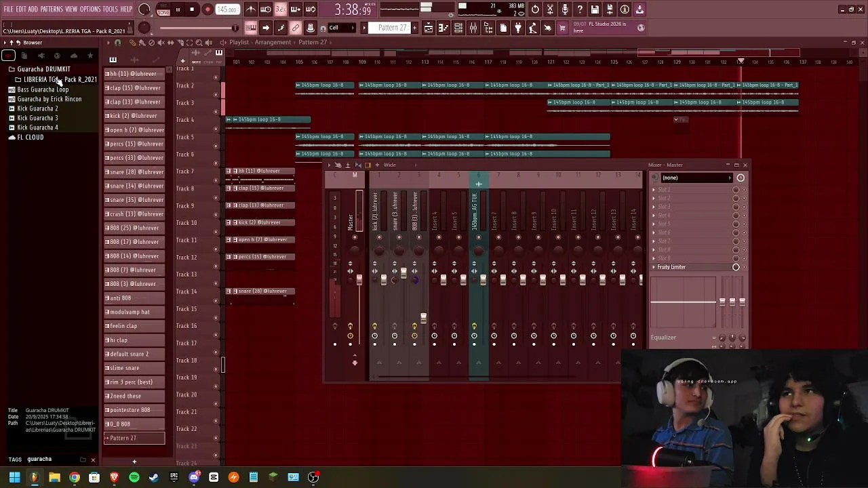Adjust the Master track volume fader
868x488 pixels.
click(x=359, y=280)
